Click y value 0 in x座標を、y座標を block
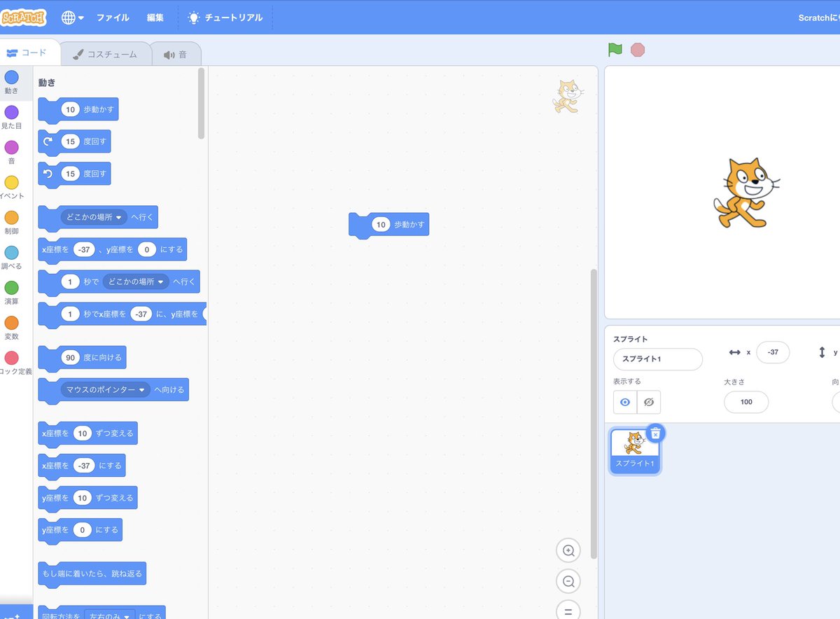 [x=147, y=249]
